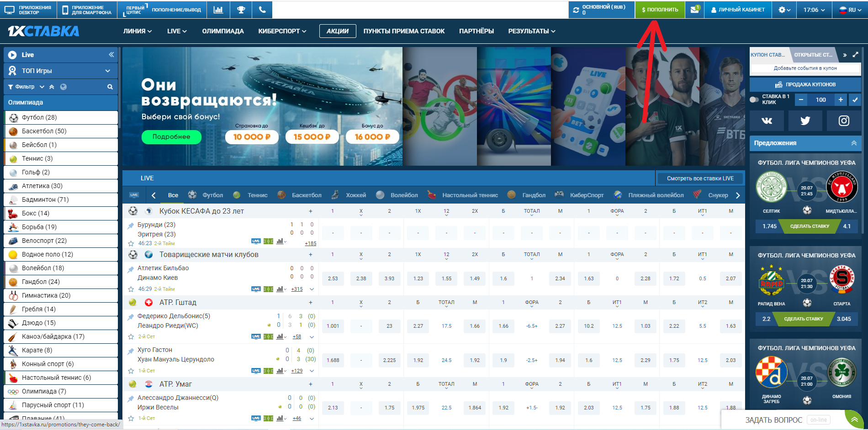This screenshot has height=430, width=868.
Task: Open the ОТКРЫТЫЕ СТАВКИ coupon tab
Action: (813, 55)
